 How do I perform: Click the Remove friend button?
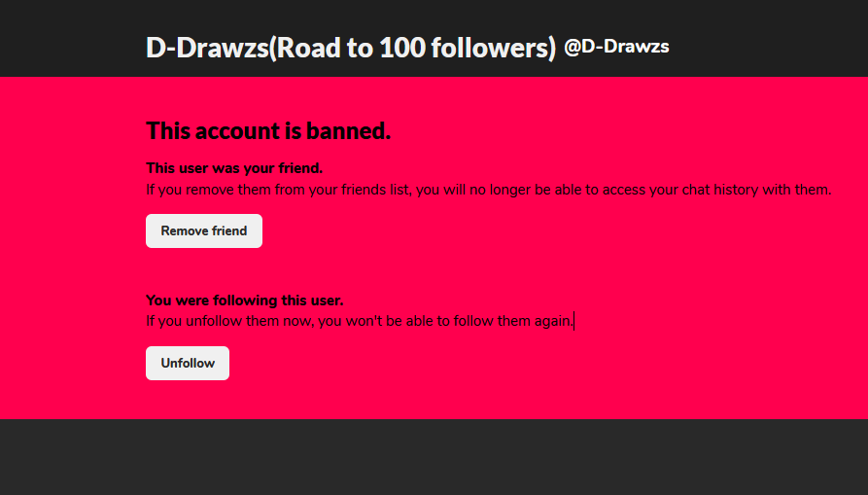pyautogui.click(x=204, y=231)
